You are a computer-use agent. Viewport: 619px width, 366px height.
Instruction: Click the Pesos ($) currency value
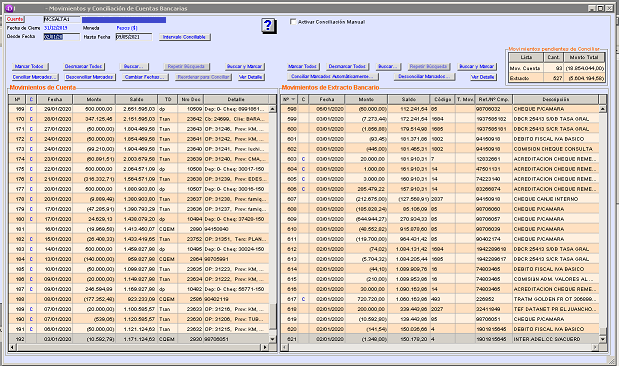click(x=127, y=28)
